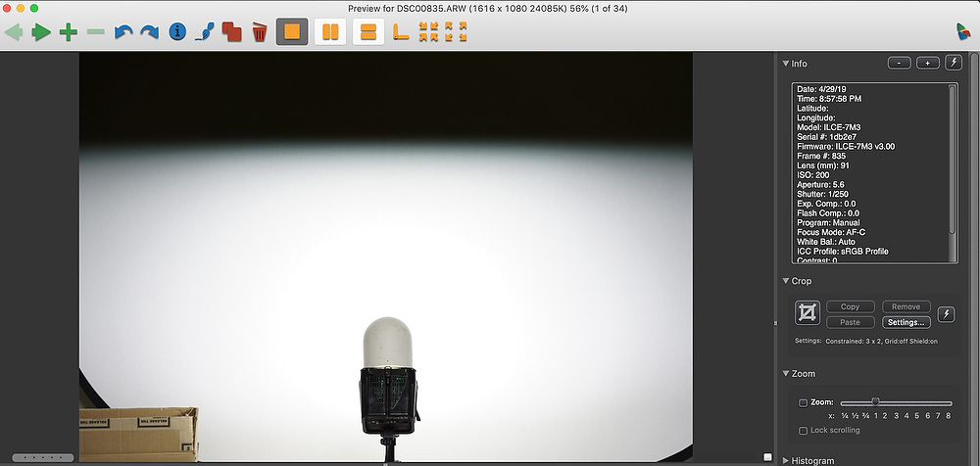Rotate photo counter-clockwise with blue arrow

pos(123,32)
